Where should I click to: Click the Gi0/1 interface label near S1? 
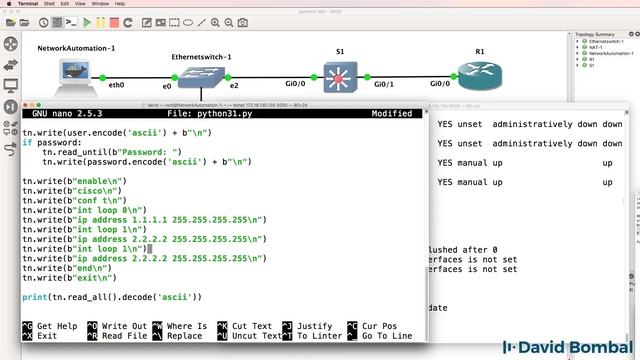point(384,84)
